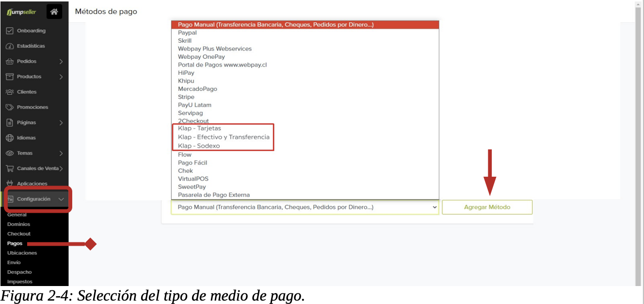Click the Productos box icon
The width and height of the screenshot is (644, 304).
click(x=10, y=77)
